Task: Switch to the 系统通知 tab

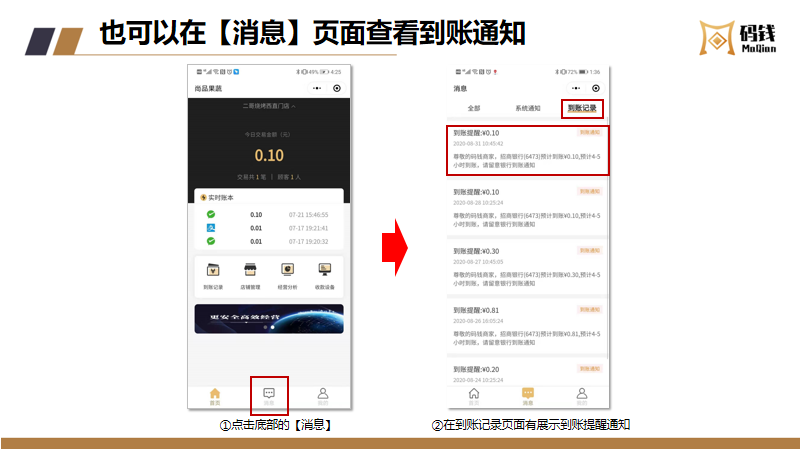Action: click(527, 108)
